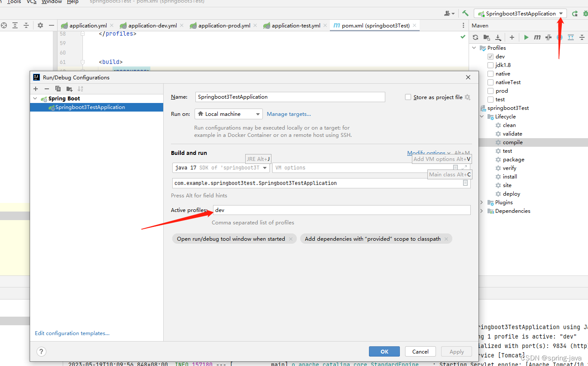Image resolution: width=588 pixels, height=366 pixels.
Task: Check prod Maven profile
Action: pyautogui.click(x=491, y=91)
